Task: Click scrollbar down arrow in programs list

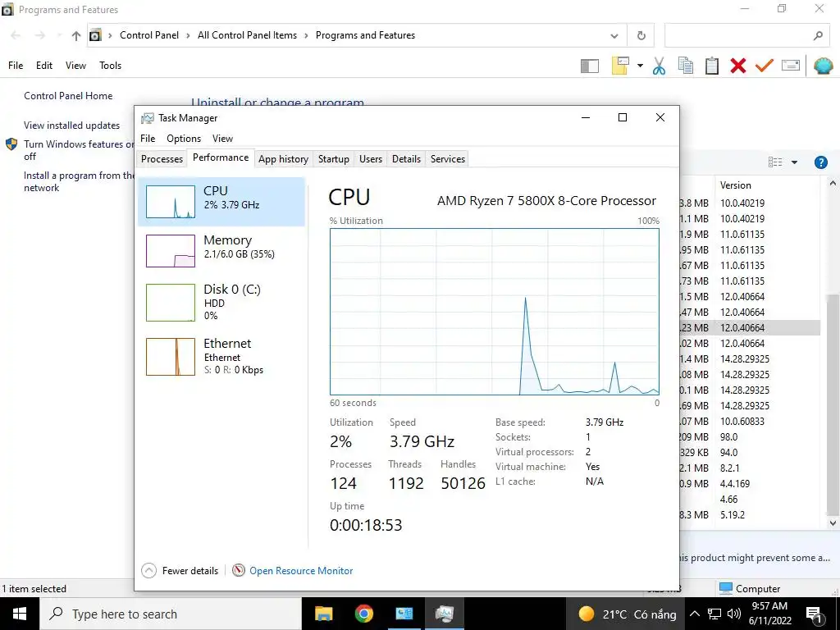Action: click(833, 523)
